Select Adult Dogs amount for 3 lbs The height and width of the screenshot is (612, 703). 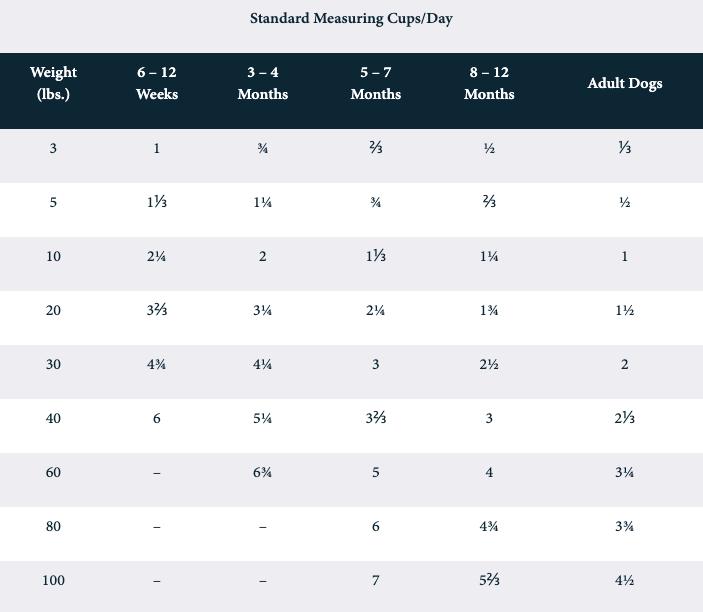(x=625, y=148)
